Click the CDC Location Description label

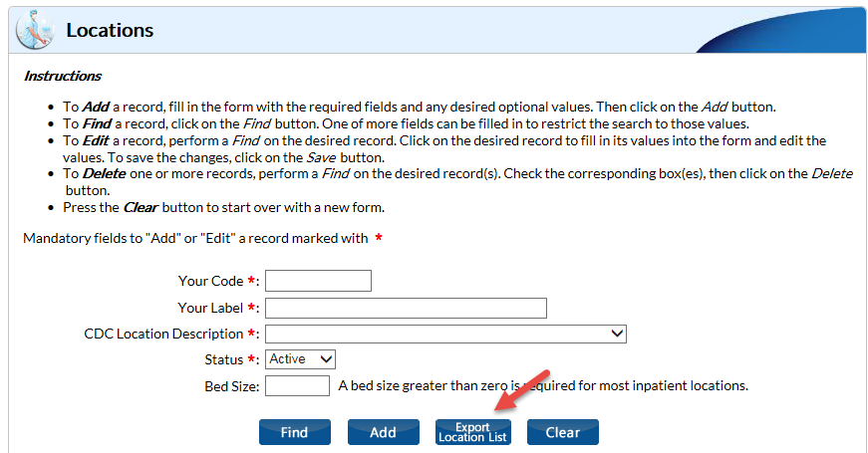[163, 334]
